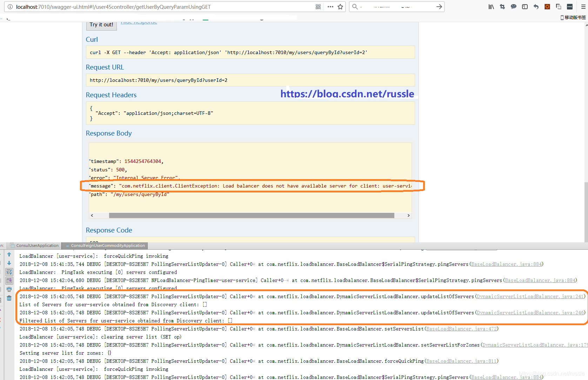Screen dimensions: 588x380
Task: Click the site info icon in address bar
Action: coord(10,7)
